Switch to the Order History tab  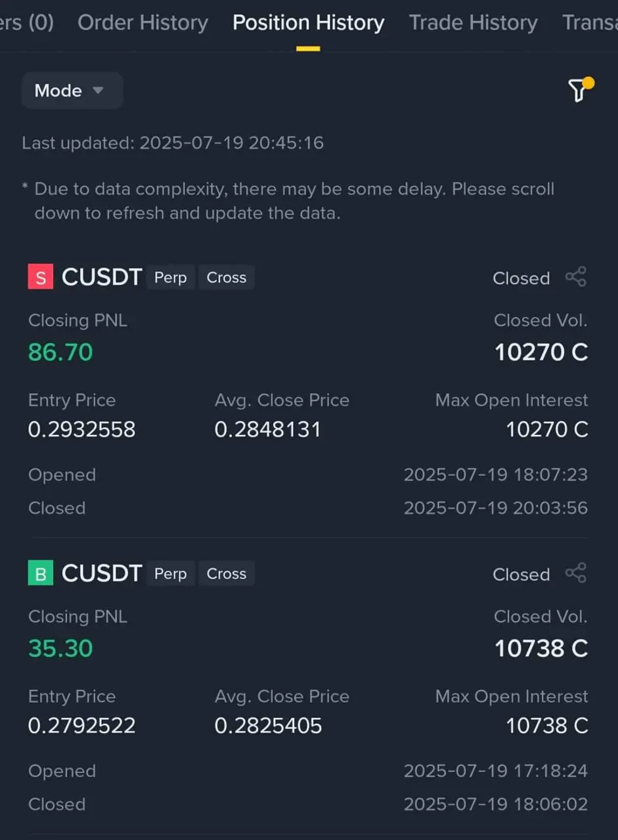pyautogui.click(x=143, y=23)
